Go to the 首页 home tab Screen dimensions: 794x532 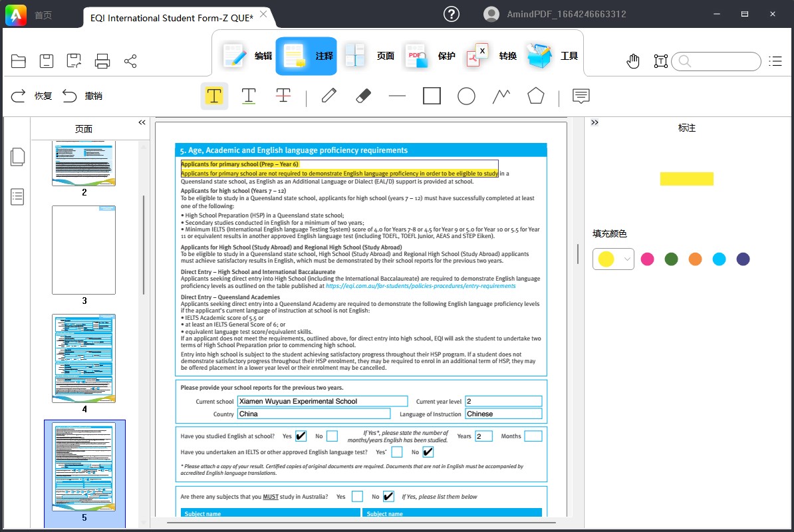tap(43, 15)
